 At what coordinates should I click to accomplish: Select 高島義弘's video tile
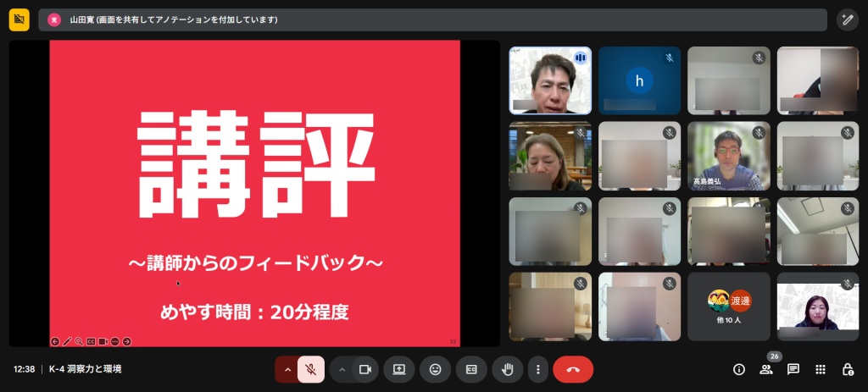pyautogui.click(x=729, y=156)
